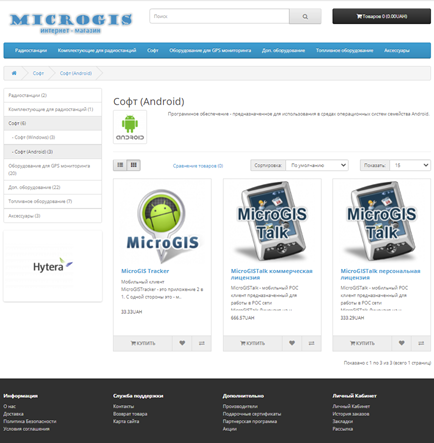This screenshot has width=434, height=443.
Task: Open Личный Кабинет footer link
Action: (351, 406)
